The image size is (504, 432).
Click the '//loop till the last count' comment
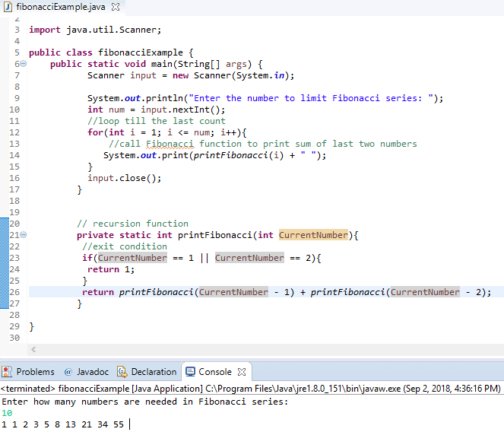[x=157, y=121]
